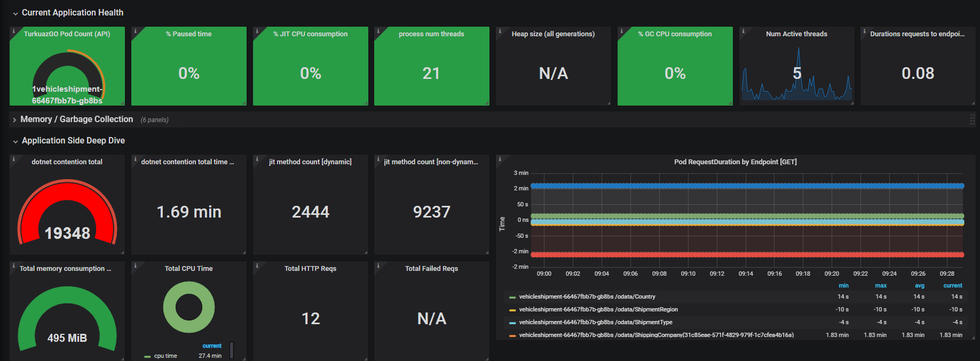The width and height of the screenshot is (980, 361).
Task: Open Total memory consumption panel title menu
Action: click(x=66, y=268)
